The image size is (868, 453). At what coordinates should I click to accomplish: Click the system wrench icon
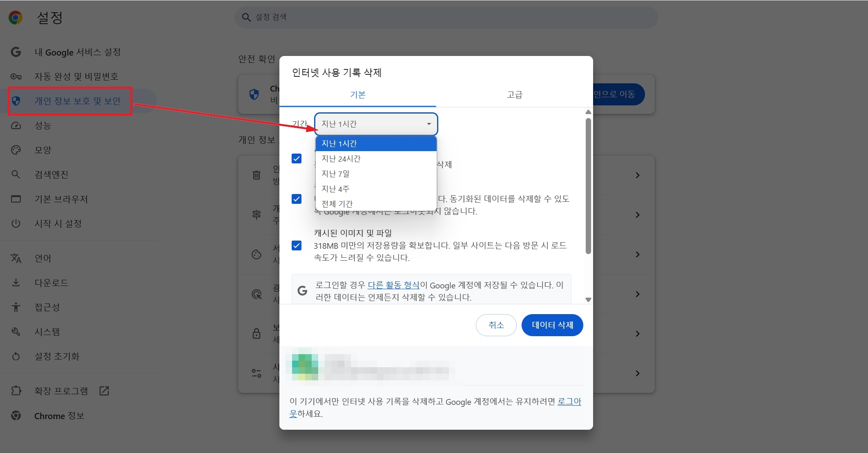pyautogui.click(x=16, y=332)
